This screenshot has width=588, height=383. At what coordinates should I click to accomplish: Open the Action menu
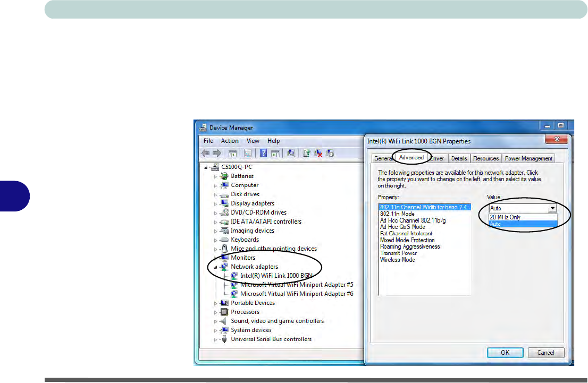(230, 141)
